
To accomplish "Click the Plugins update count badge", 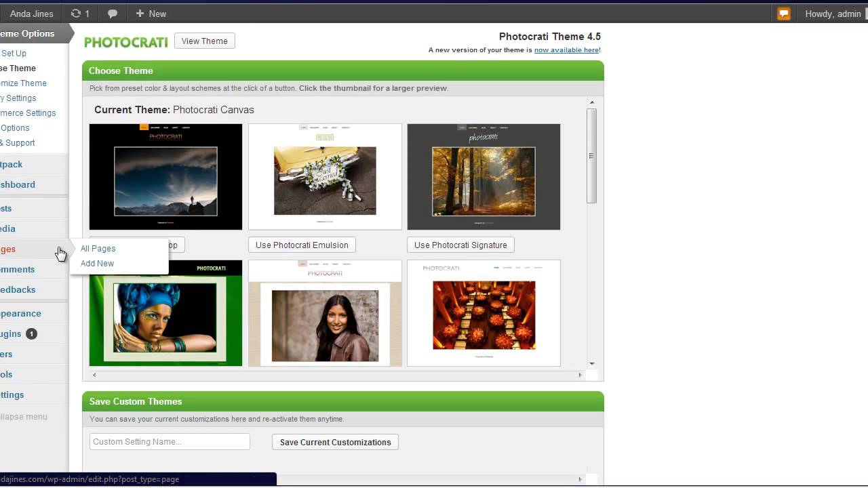I will tap(31, 333).
